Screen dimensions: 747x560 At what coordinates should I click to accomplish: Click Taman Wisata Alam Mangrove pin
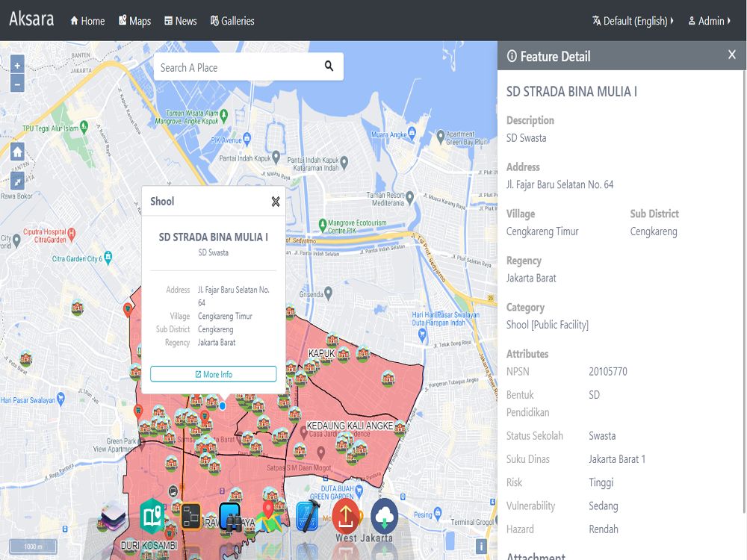tap(224, 115)
